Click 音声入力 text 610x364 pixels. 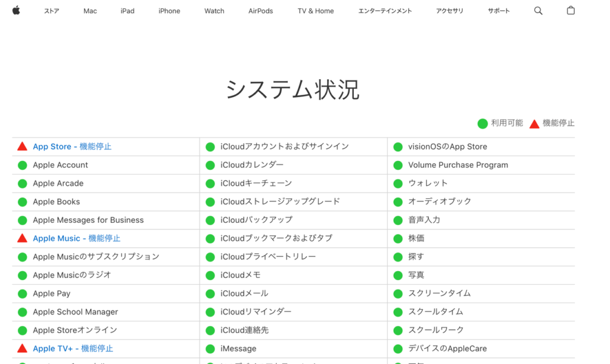point(424,220)
